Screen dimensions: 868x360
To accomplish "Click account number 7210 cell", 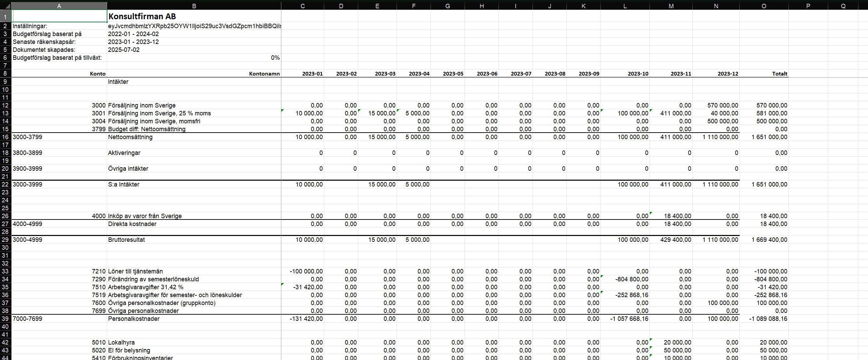I will [x=59, y=271].
